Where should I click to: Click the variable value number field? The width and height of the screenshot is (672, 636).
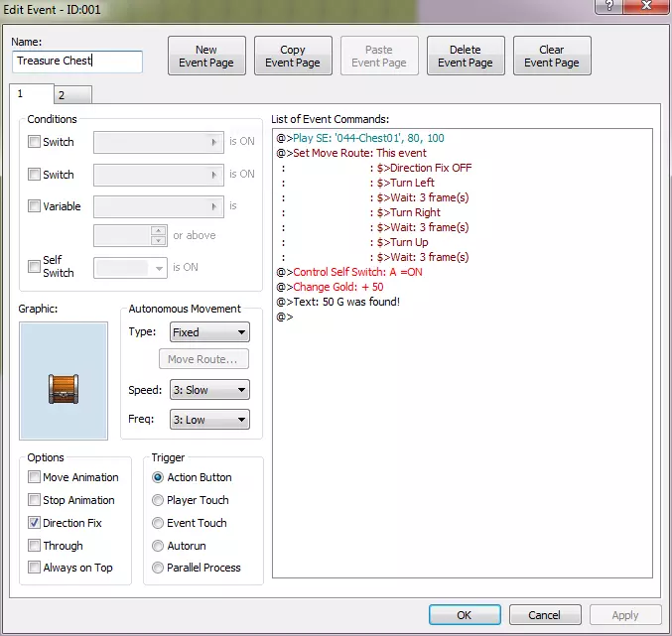coord(122,235)
